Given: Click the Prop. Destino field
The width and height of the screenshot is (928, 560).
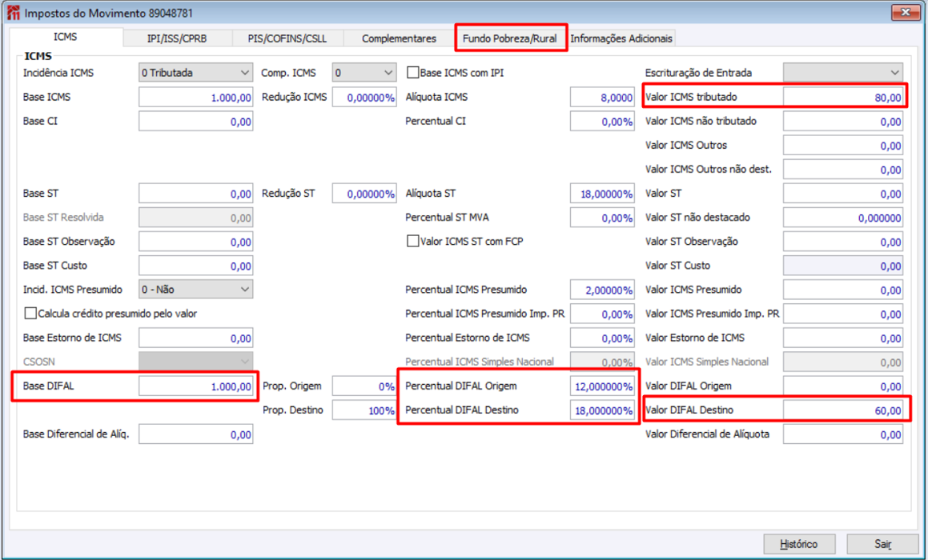Looking at the screenshot, I should 364,410.
